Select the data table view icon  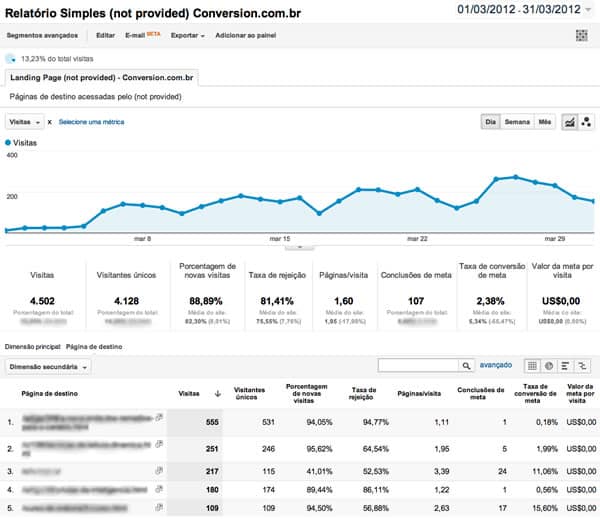pyautogui.click(x=532, y=366)
